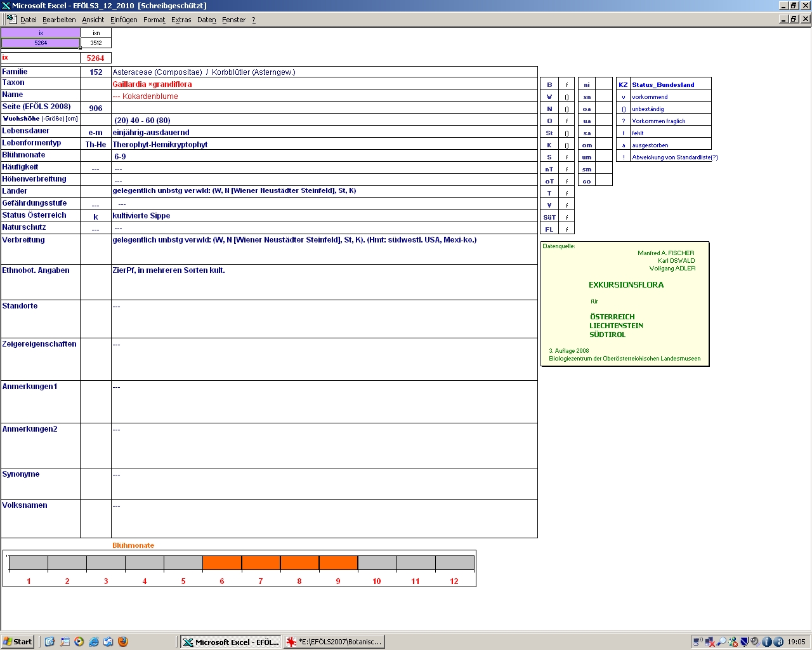The image size is (812, 650).
Task: Click Therophyt-Hemikryptophyt cell
Action: click(324, 145)
